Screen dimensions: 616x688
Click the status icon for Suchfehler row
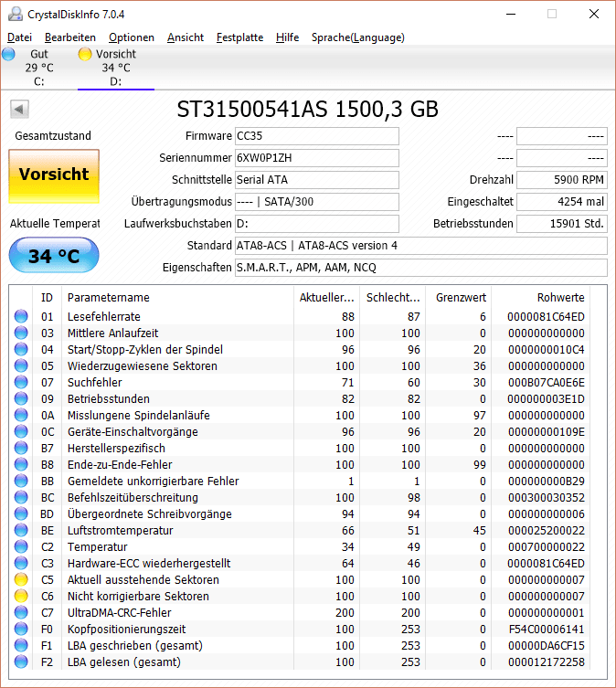click(x=21, y=382)
